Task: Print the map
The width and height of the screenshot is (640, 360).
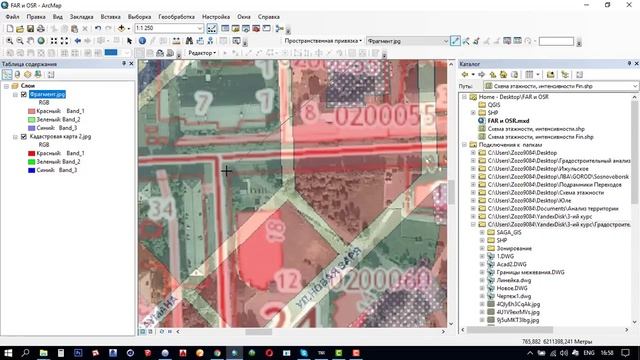Action: click(x=41, y=29)
